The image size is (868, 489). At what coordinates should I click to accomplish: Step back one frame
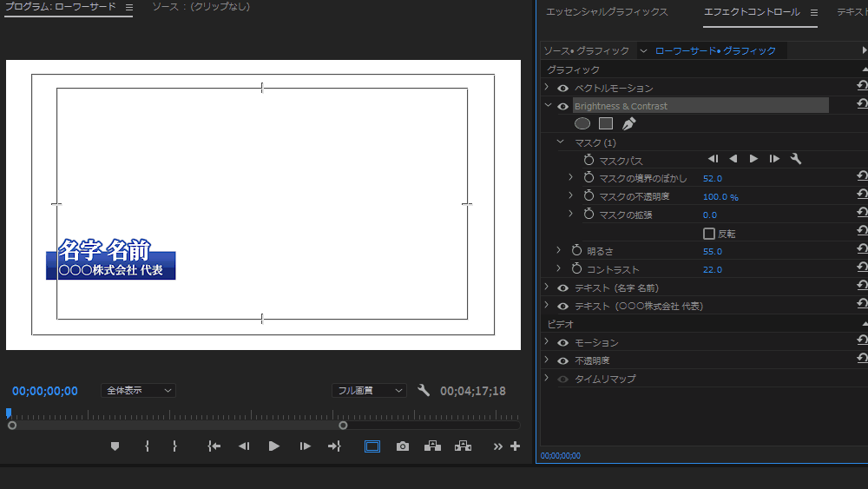coord(244,446)
